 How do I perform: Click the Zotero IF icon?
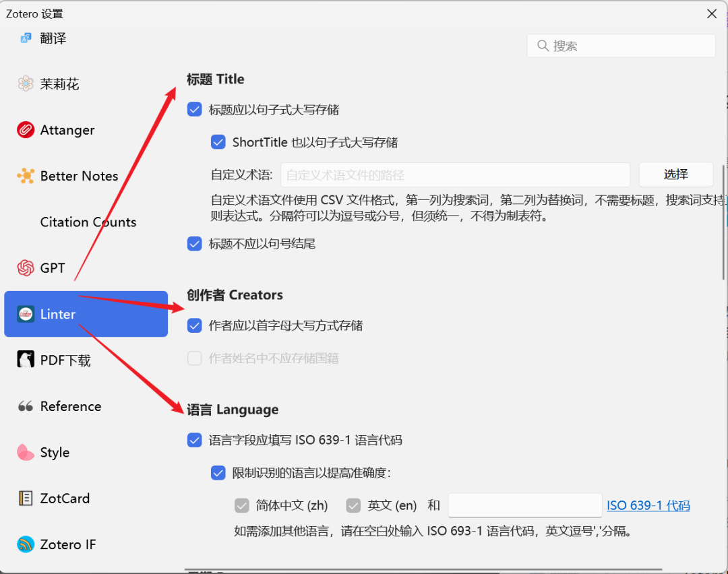pos(26,544)
